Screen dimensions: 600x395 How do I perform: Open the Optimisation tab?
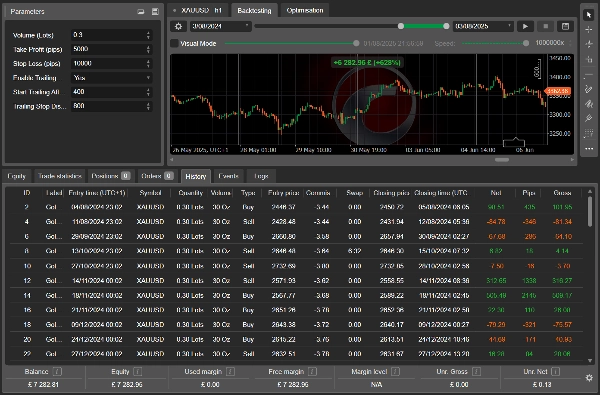tap(305, 10)
